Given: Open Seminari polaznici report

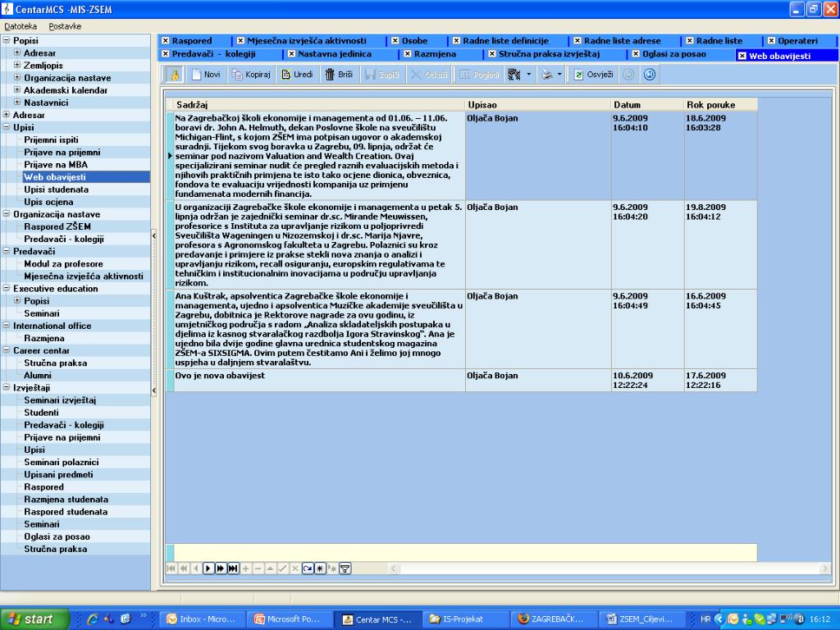Looking at the screenshot, I should point(62,462).
